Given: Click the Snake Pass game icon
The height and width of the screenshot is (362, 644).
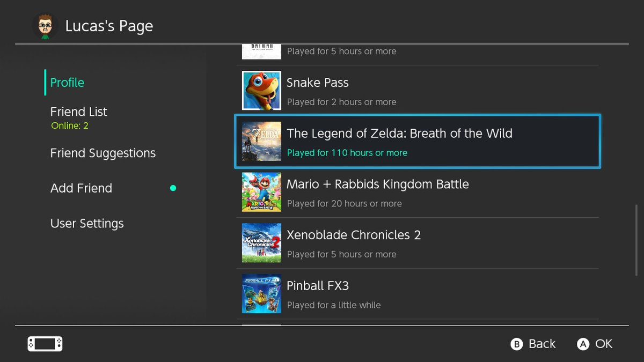Looking at the screenshot, I should [x=261, y=91].
